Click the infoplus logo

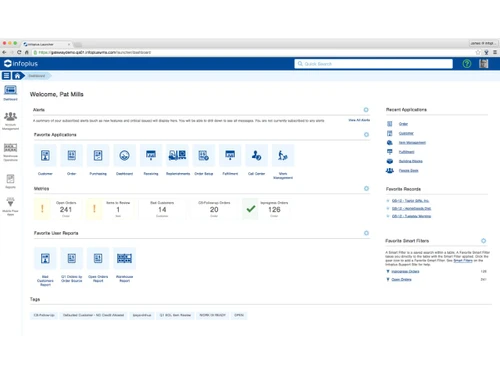21,63
